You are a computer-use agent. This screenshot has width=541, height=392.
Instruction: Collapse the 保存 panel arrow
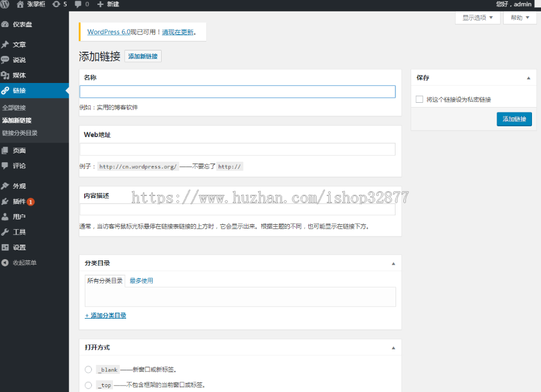pyautogui.click(x=528, y=78)
